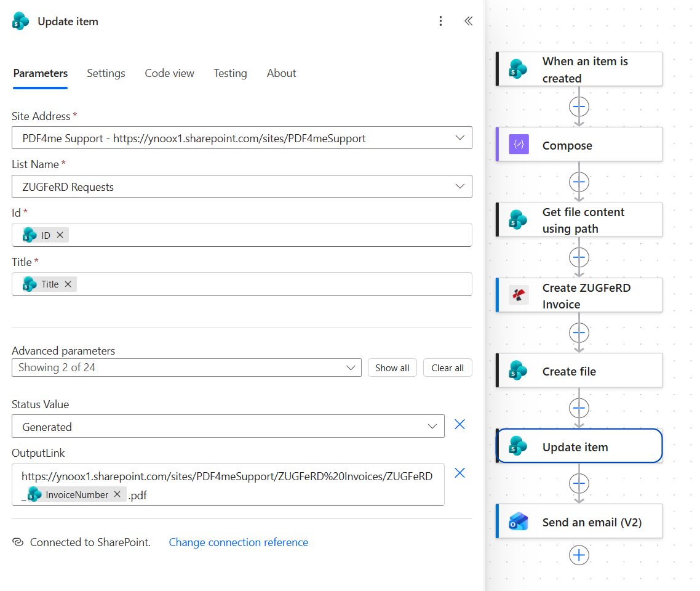Remove the ID token from Id field
This screenshot has height=591, width=700.
point(60,235)
